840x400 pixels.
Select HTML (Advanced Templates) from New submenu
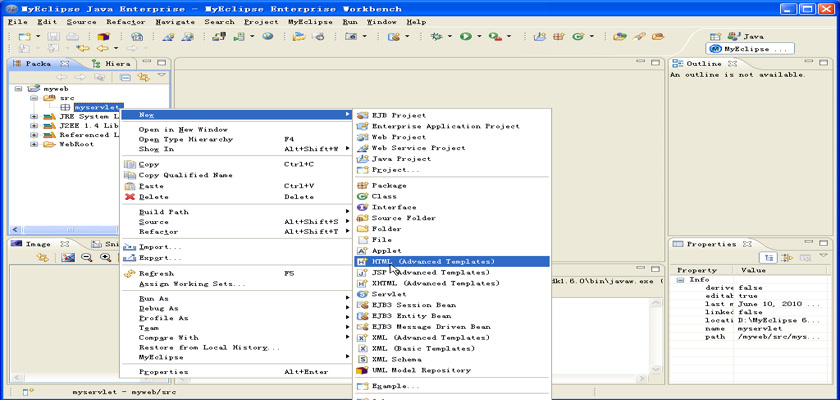click(x=452, y=261)
